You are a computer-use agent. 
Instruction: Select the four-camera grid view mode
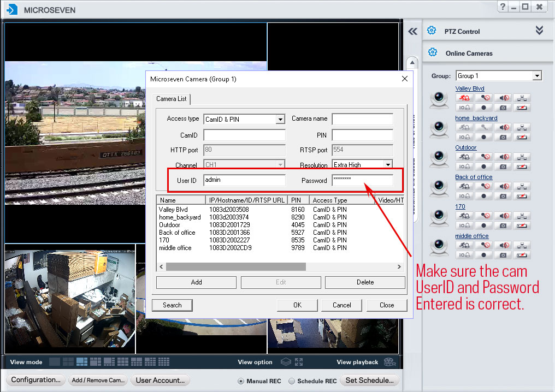point(67,361)
